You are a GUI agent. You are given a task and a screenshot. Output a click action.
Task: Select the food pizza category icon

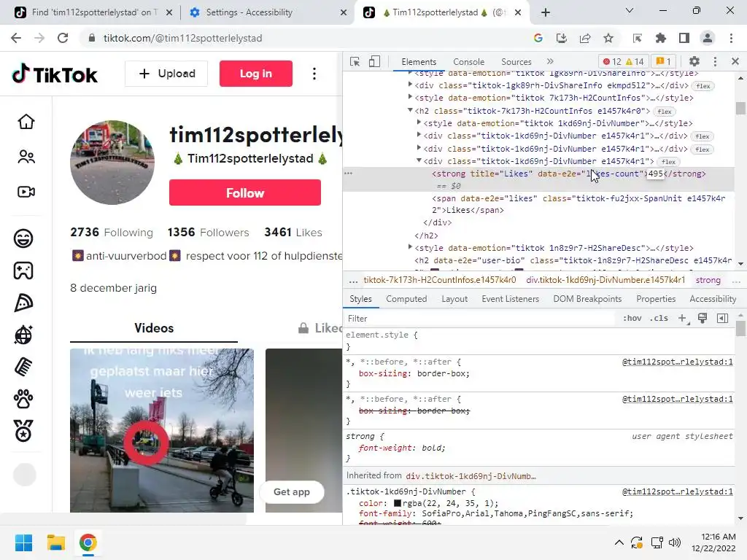pos(23,303)
